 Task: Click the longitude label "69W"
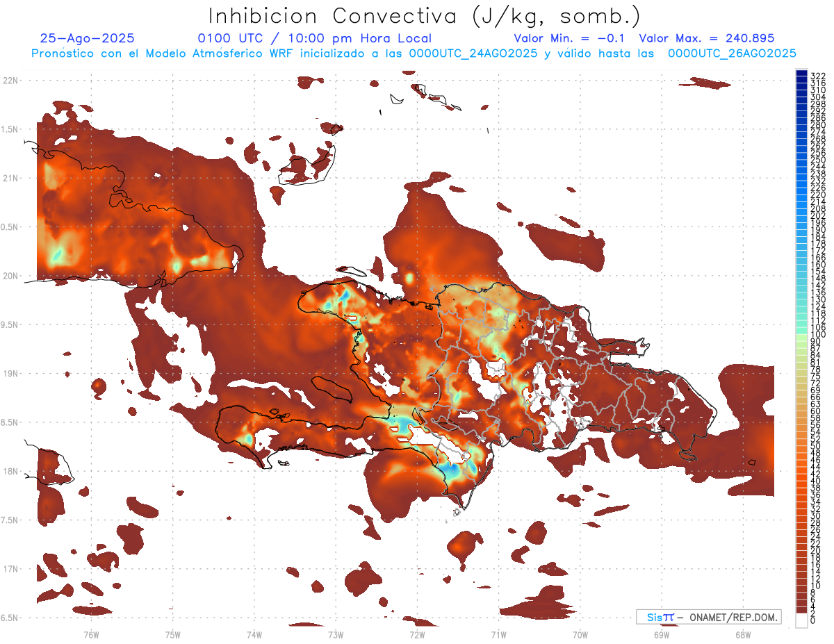[x=662, y=634]
